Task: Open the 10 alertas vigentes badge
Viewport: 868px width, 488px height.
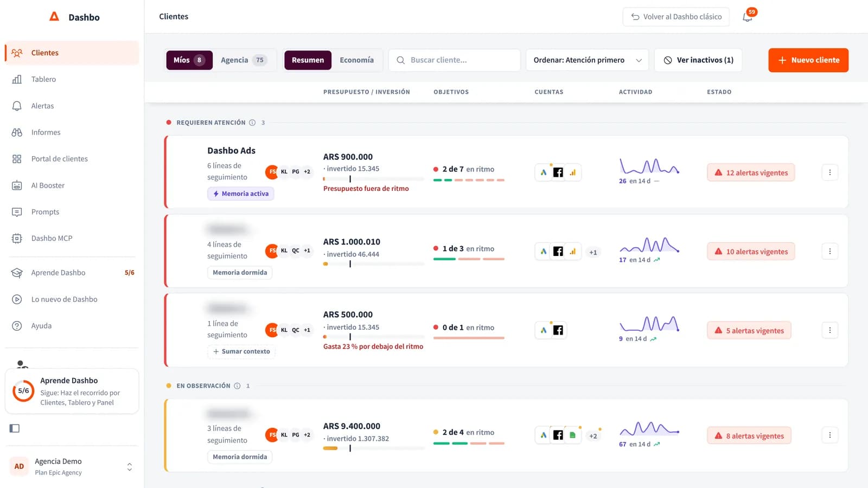Action: [751, 252]
